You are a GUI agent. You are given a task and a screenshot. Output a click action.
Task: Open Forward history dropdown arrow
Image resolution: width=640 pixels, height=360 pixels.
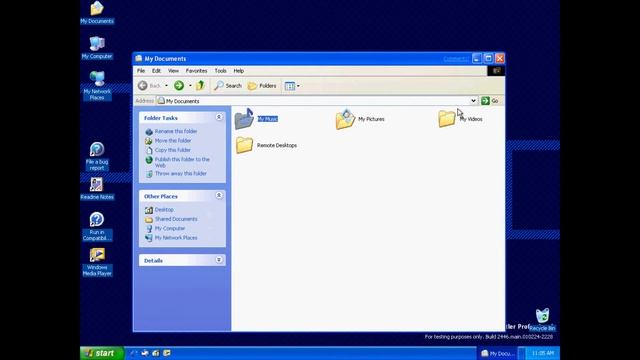point(190,86)
